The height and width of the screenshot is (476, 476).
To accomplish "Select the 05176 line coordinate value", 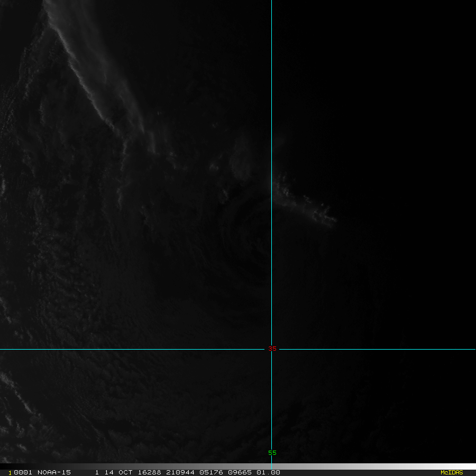I will pos(211,472).
